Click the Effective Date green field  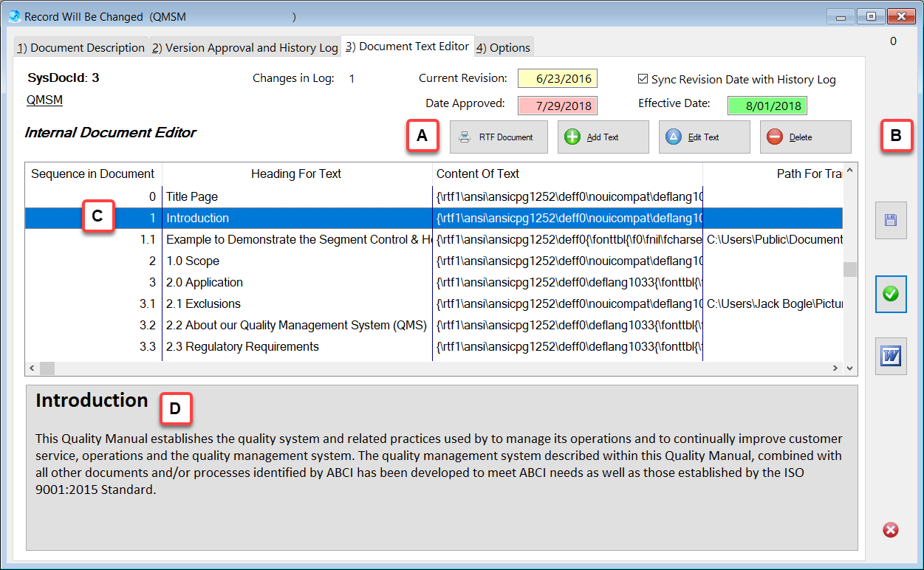point(767,105)
